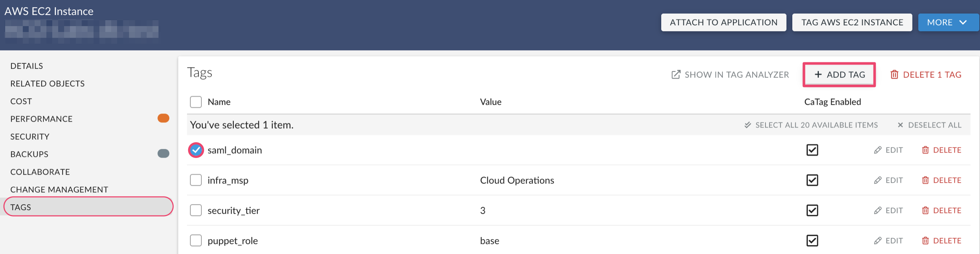Screen dimensions: 980x254
Task: Click the saml_domain tag name
Action: click(235, 150)
